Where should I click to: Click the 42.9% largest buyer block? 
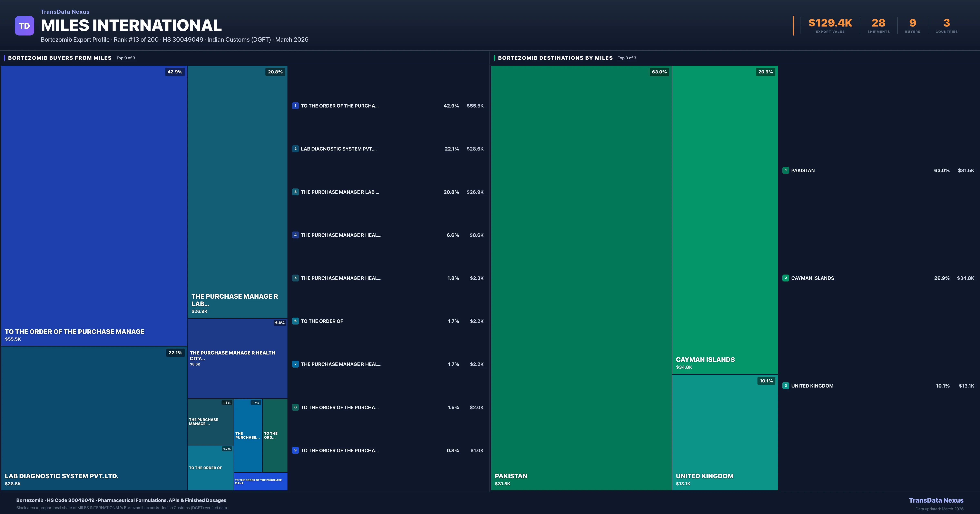[94, 205]
